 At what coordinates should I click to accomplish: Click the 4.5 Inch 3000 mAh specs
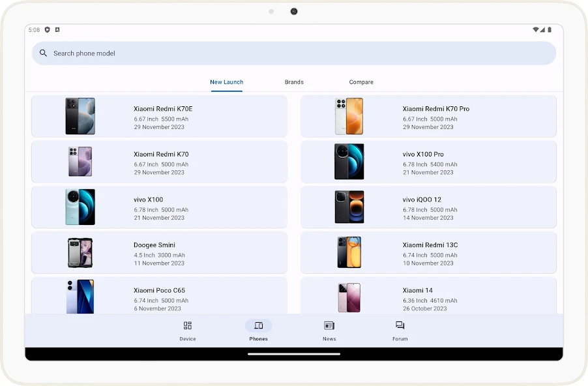pos(159,255)
